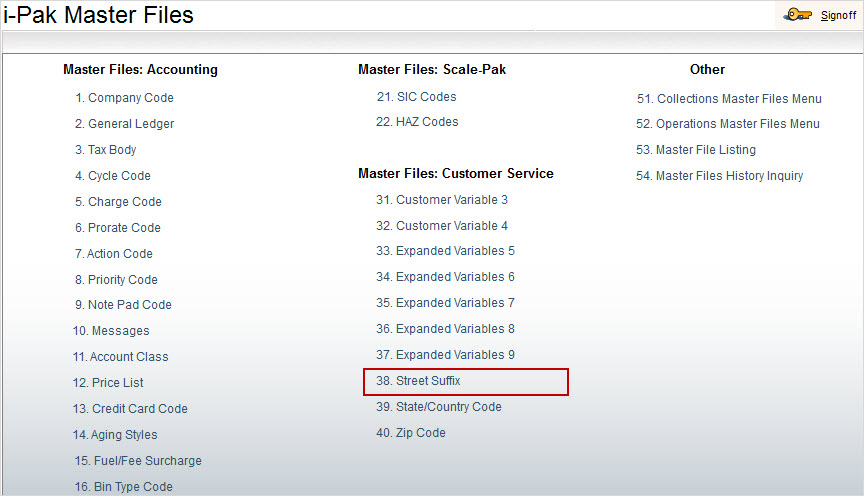Open 39. State/Country Code
This screenshot has height=496, width=864.
tap(439, 407)
